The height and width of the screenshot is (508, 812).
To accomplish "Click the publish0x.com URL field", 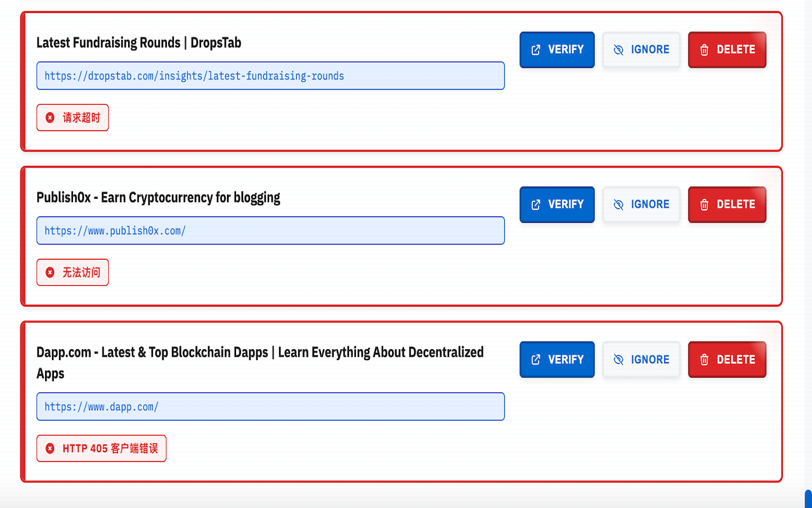I will click(270, 231).
